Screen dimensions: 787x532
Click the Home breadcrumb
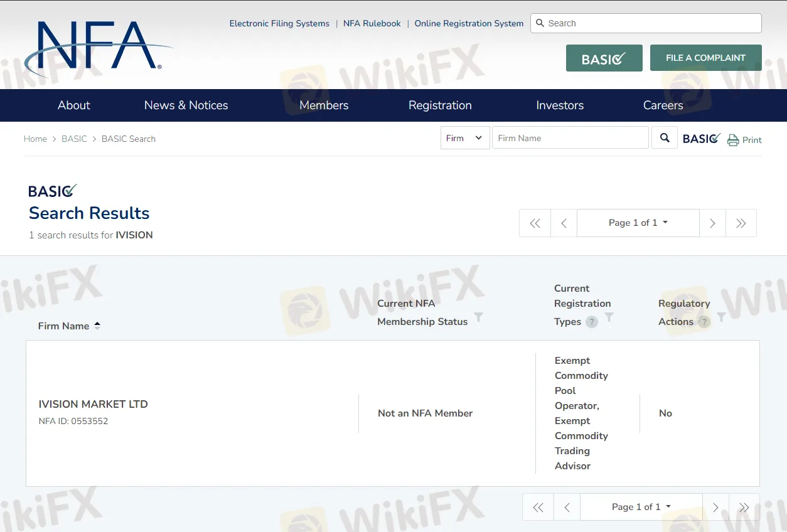(35, 139)
